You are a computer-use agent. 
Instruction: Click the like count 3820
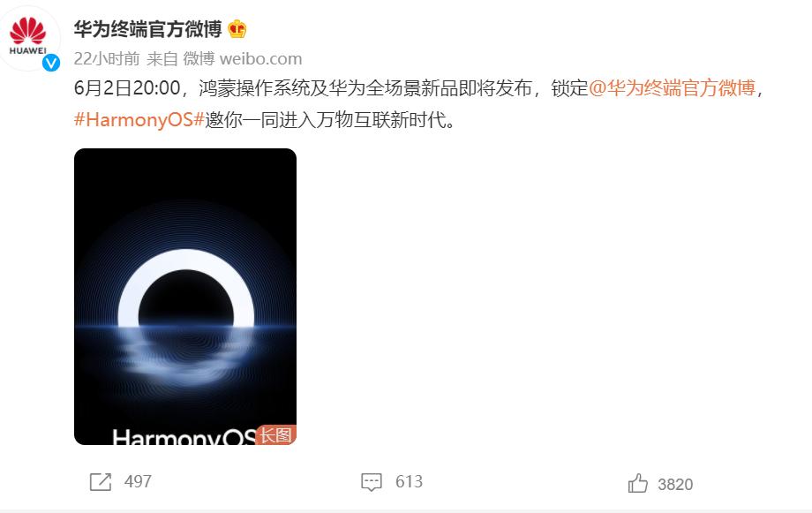tap(675, 485)
